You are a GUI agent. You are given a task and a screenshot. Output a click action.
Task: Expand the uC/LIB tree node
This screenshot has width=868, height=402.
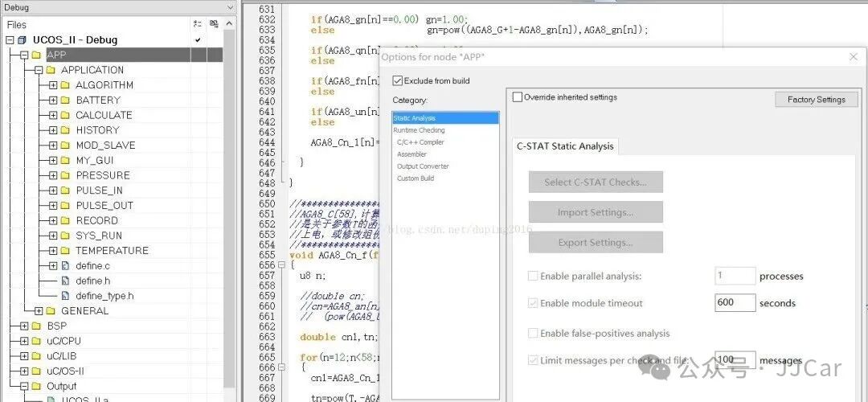(24, 356)
